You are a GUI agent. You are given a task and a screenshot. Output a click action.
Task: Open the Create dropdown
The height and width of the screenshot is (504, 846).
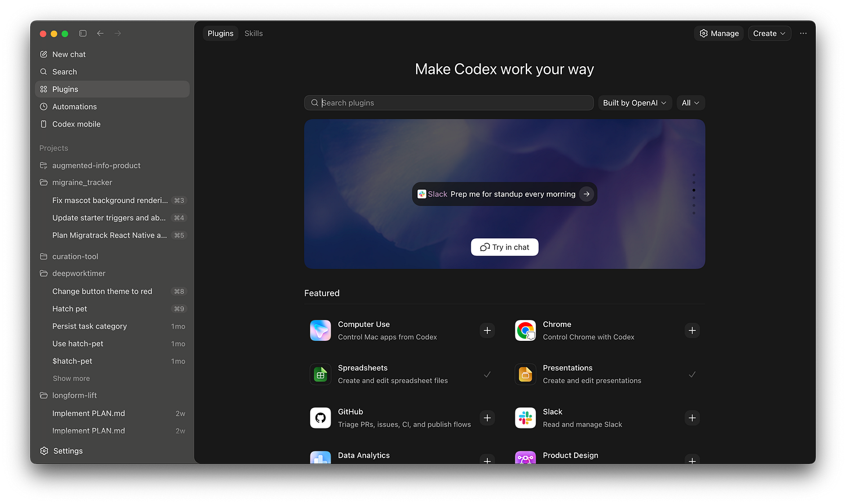click(769, 34)
